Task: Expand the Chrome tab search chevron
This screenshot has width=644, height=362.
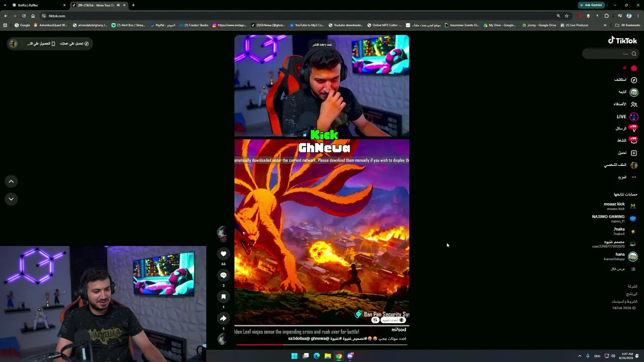Action: pyautogui.click(x=5, y=5)
